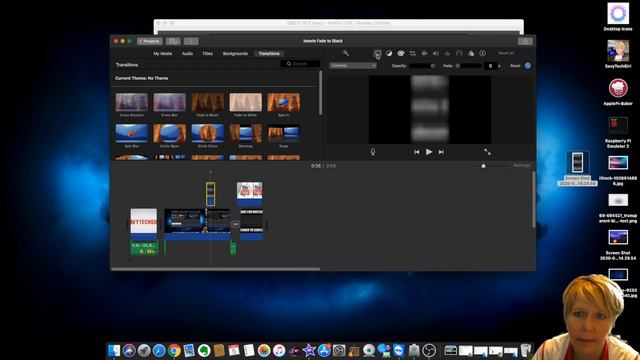This screenshot has width=640, height=360.
Task: Switch to the Audio tab
Action: [x=187, y=53]
